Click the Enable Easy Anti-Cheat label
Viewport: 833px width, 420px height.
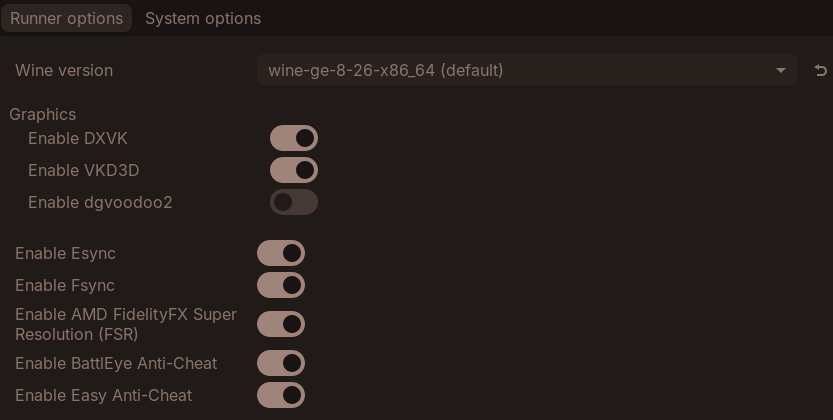click(x=104, y=395)
